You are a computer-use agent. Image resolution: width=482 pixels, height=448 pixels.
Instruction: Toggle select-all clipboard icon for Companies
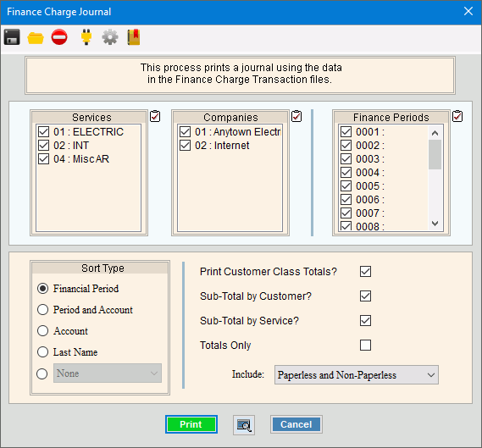click(x=296, y=116)
